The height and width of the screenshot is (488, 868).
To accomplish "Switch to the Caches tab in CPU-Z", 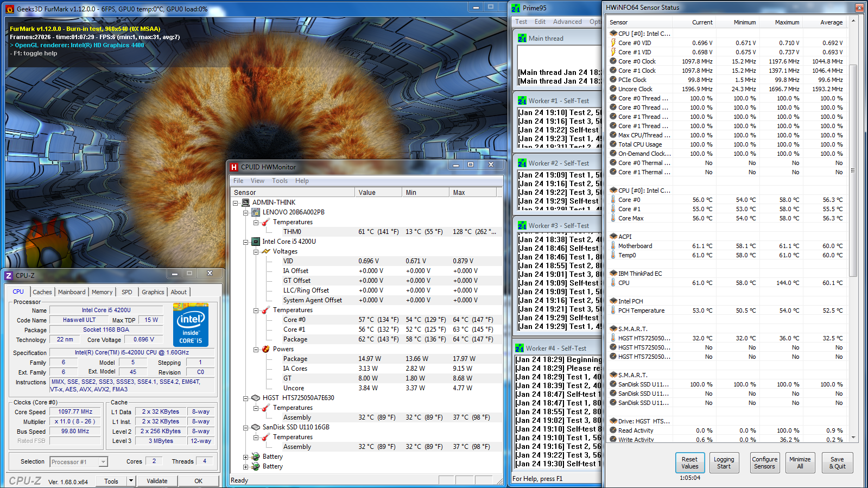I will tap(42, 292).
